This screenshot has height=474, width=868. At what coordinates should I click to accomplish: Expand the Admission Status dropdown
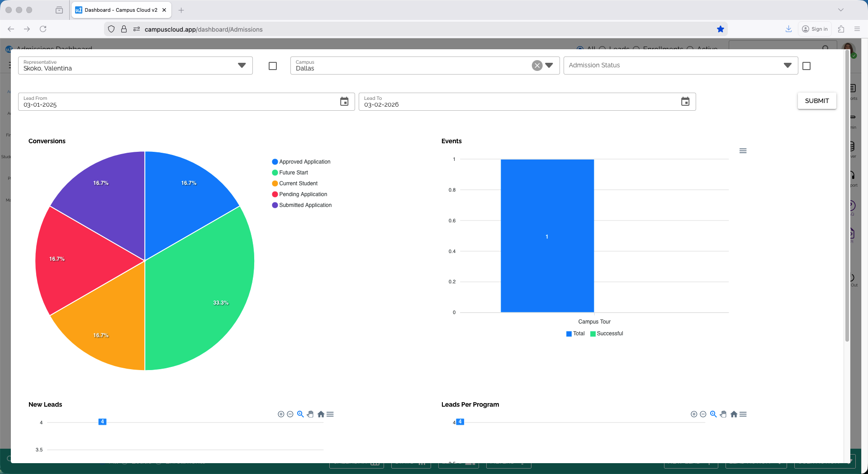[x=787, y=65]
